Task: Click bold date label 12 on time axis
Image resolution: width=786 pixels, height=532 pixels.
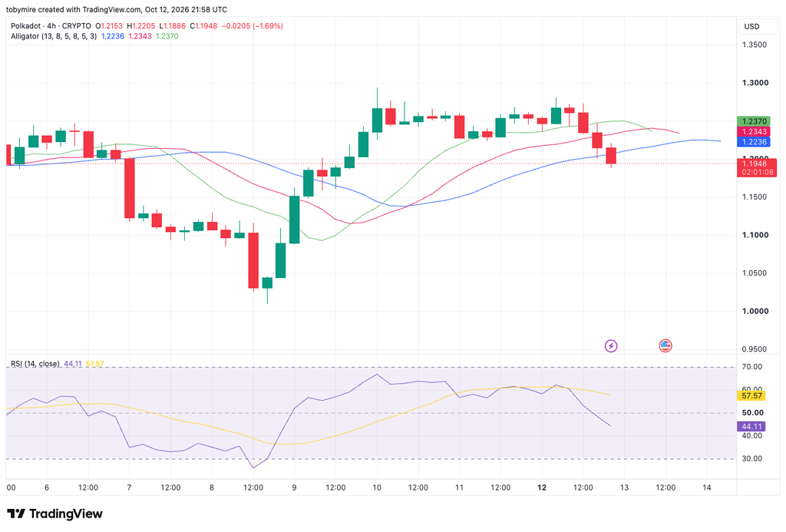Action: [541, 487]
